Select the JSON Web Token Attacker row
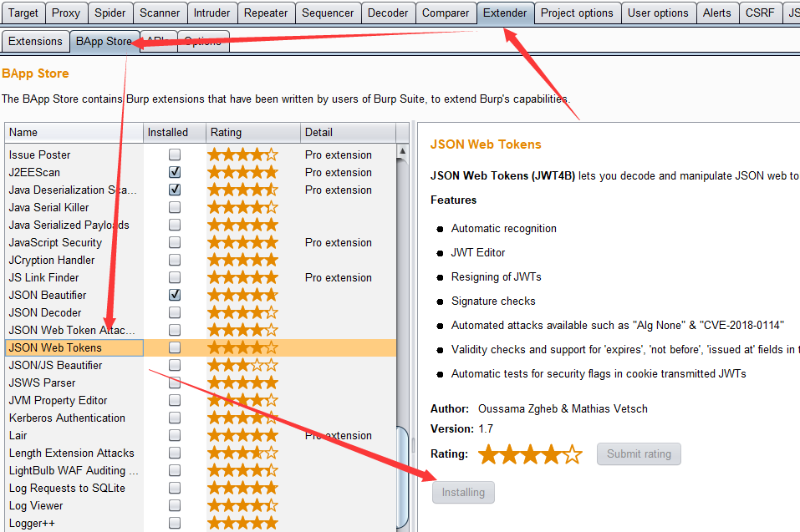800x532 pixels. (x=201, y=330)
